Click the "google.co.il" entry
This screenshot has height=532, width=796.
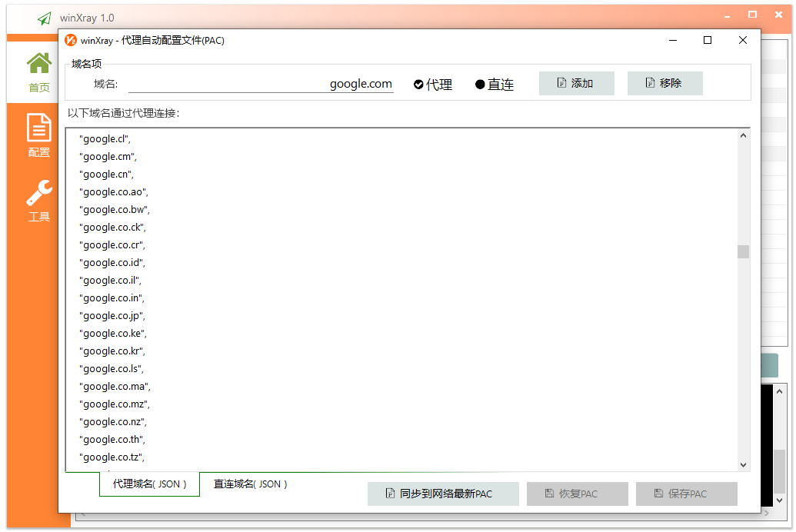[x=110, y=281]
